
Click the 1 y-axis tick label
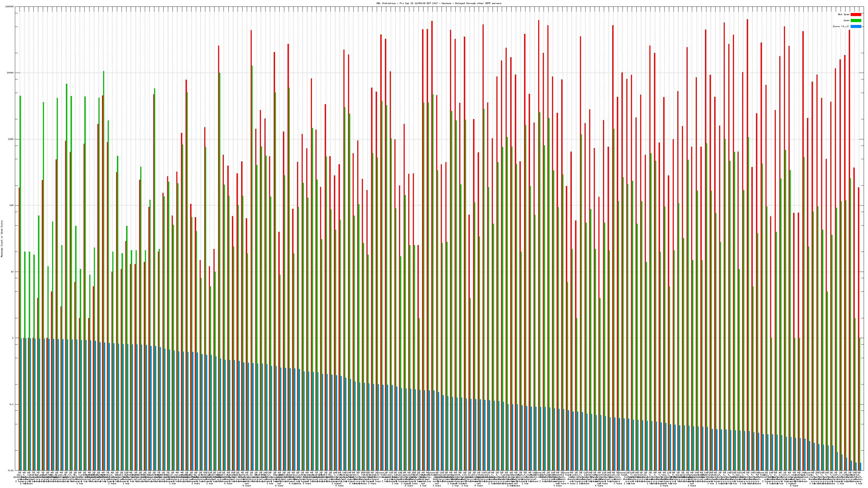tap(13, 338)
